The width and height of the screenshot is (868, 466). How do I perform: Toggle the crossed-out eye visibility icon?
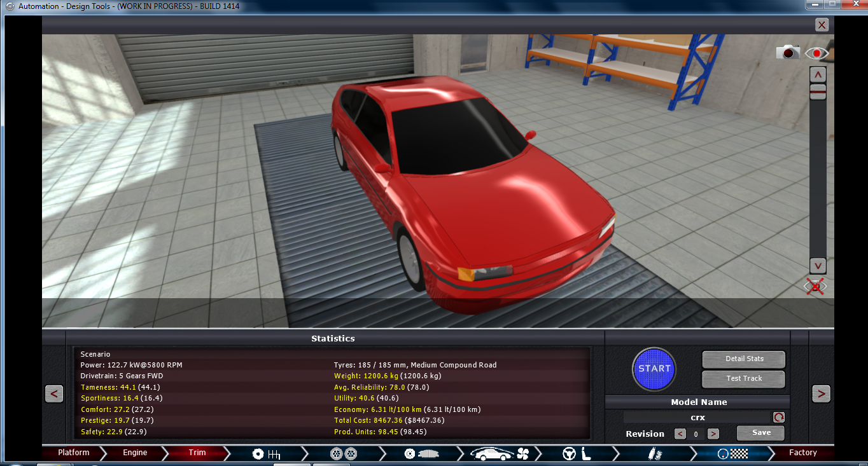[816, 286]
